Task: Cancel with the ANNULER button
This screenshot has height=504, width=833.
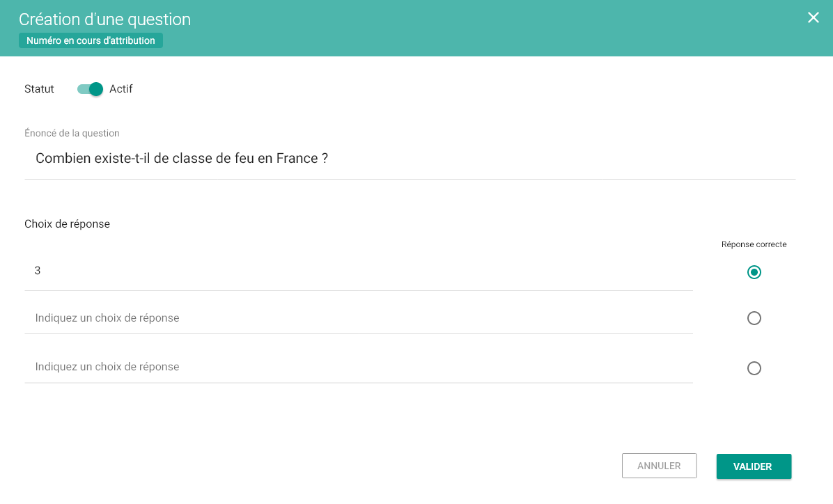Action: coord(660,466)
